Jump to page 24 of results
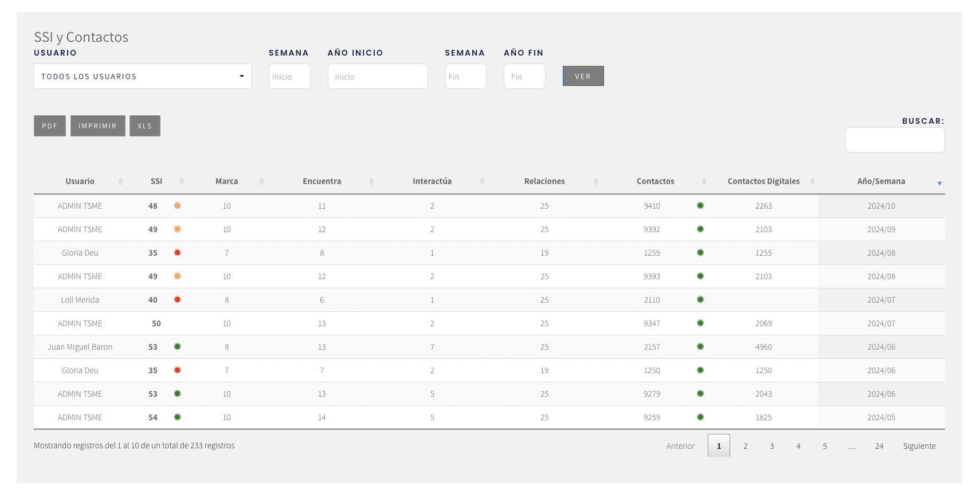This screenshot has height=493, width=980. tap(879, 446)
